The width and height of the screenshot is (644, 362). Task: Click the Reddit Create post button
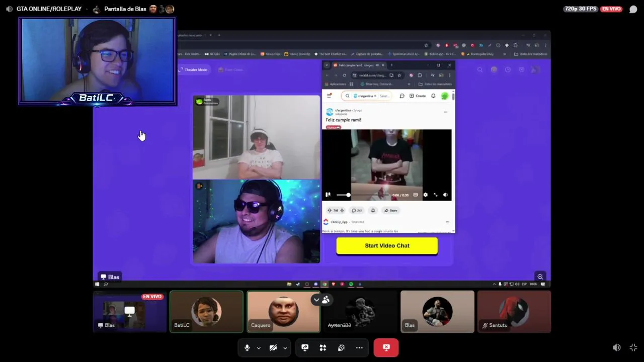(418, 96)
